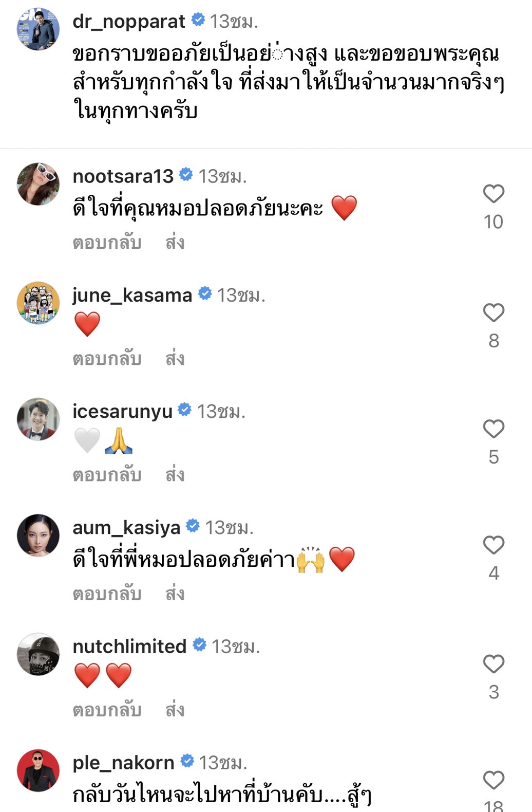Click the 13ชม. timestamp on icesarunyu's comment
532x812 pixels.
pos(222,410)
